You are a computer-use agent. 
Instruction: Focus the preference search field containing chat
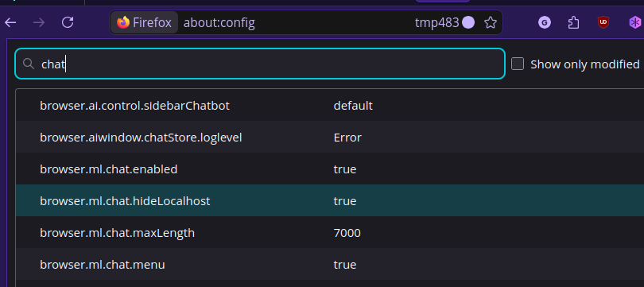tap(259, 64)
